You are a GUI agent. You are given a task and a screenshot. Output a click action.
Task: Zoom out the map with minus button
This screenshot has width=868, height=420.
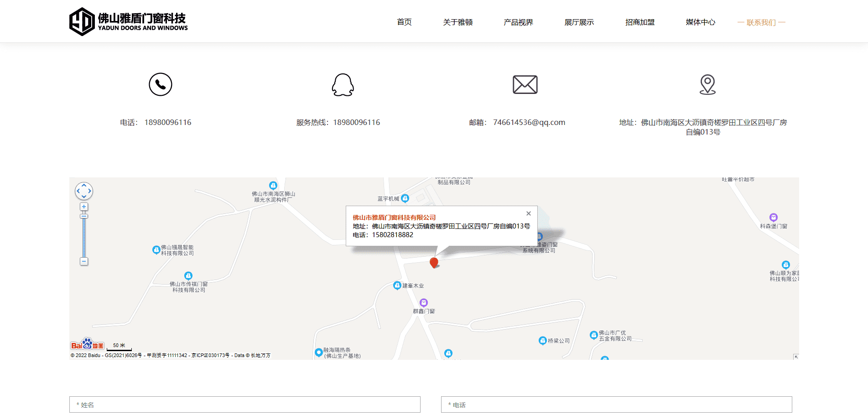(84, 261)
